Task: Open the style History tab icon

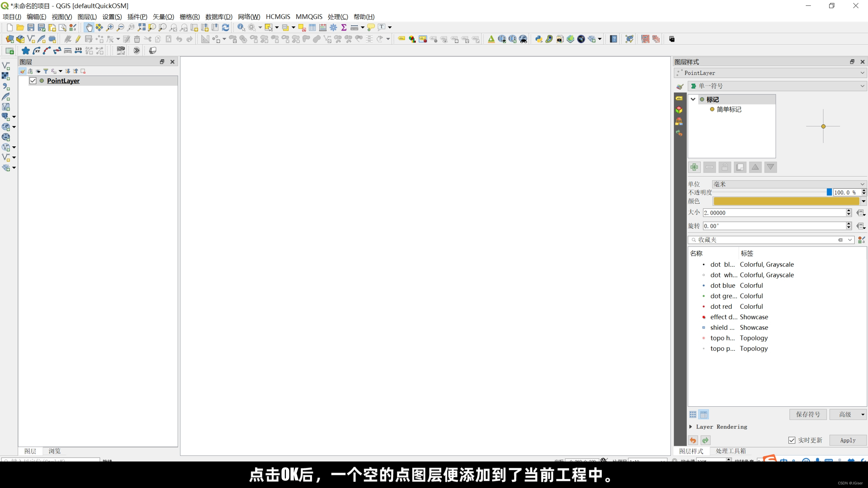Action: click(x=679, y=133)
